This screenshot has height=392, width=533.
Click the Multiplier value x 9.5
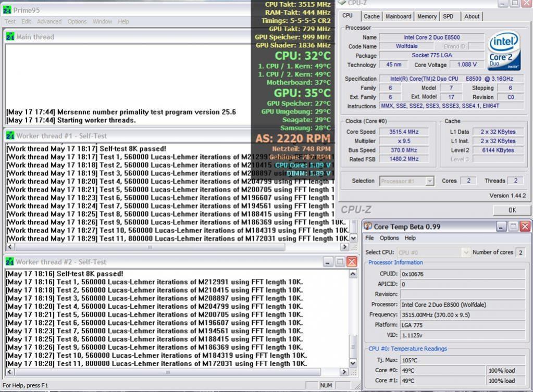(404, 141)
